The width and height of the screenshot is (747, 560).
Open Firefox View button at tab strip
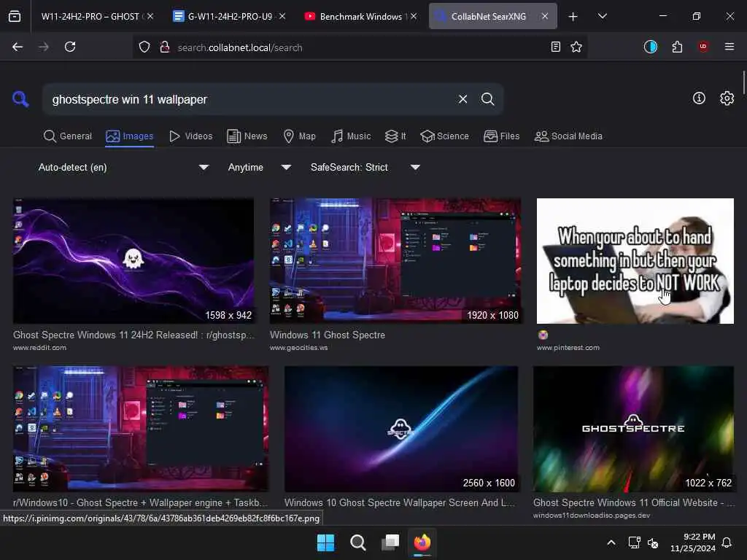point(15,16)
